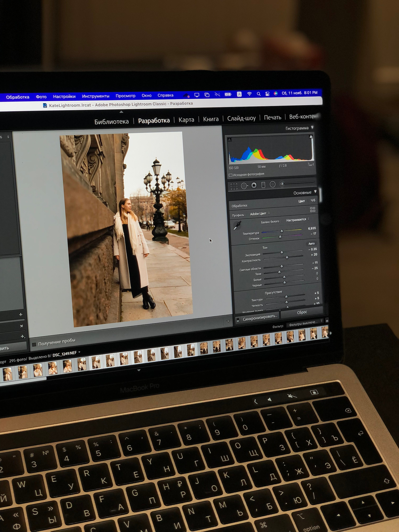Select the Radial Filter tool
Viewport: 399px width, 532px height.
coord(272,184)
